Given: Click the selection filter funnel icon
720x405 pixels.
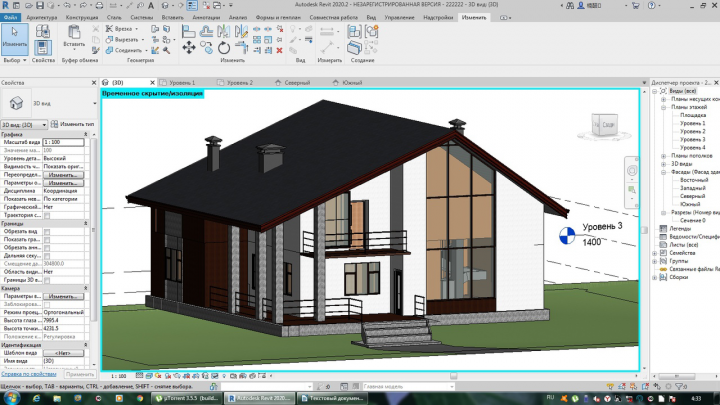Looking at the screenshot, I should tap(680, 386).
